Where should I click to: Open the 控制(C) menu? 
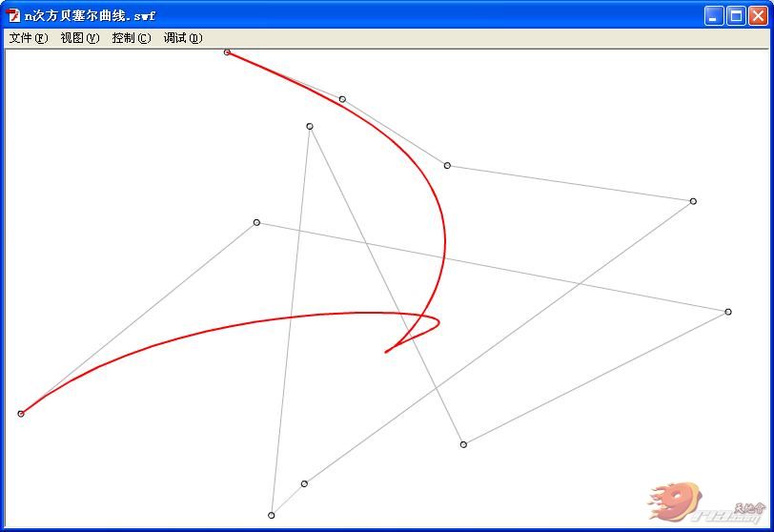click(x=132, y=38)
